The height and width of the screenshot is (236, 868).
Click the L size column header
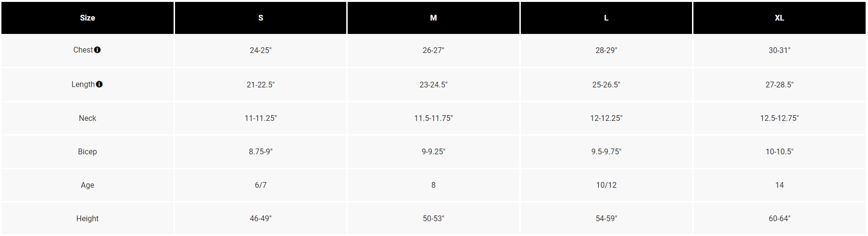click(606, 18)
